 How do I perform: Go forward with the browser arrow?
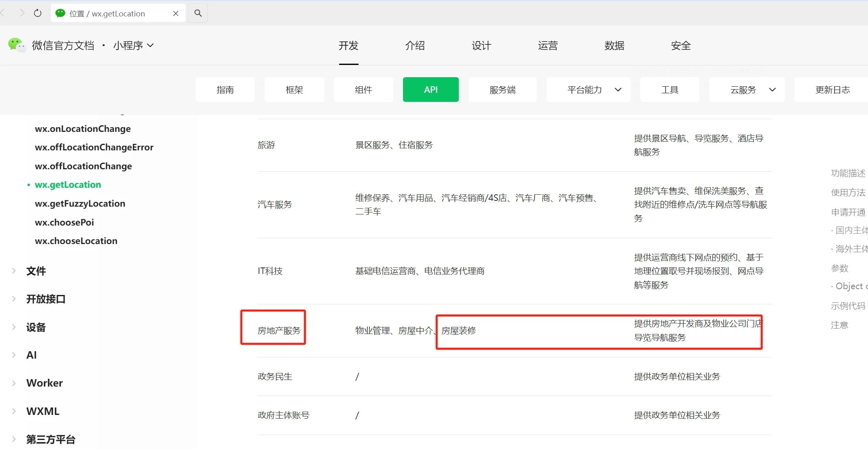click(22, 13)
